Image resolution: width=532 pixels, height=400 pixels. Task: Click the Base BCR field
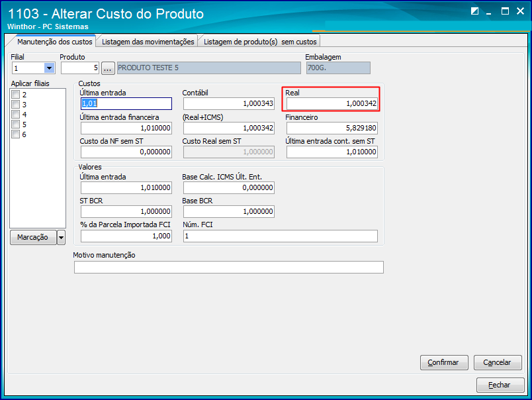(229, 211)
